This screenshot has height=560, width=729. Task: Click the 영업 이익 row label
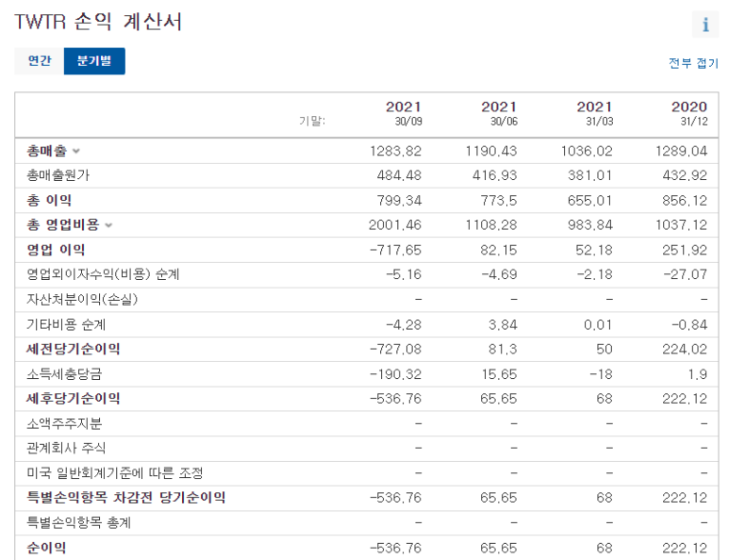(x=56, y=250)
